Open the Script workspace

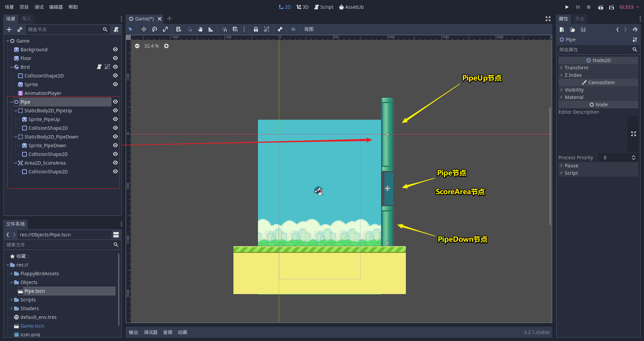pyautogui.click(x=324, y=7)
